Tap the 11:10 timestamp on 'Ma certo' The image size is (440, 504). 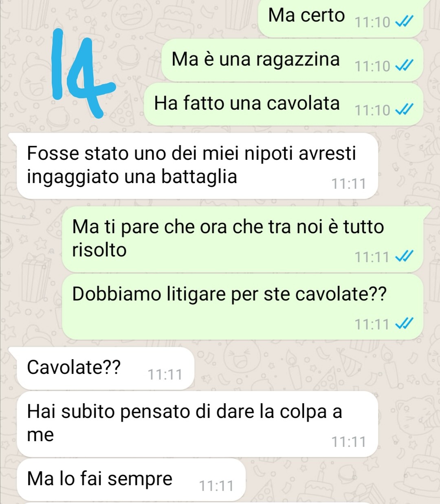[x=372, y=22]
